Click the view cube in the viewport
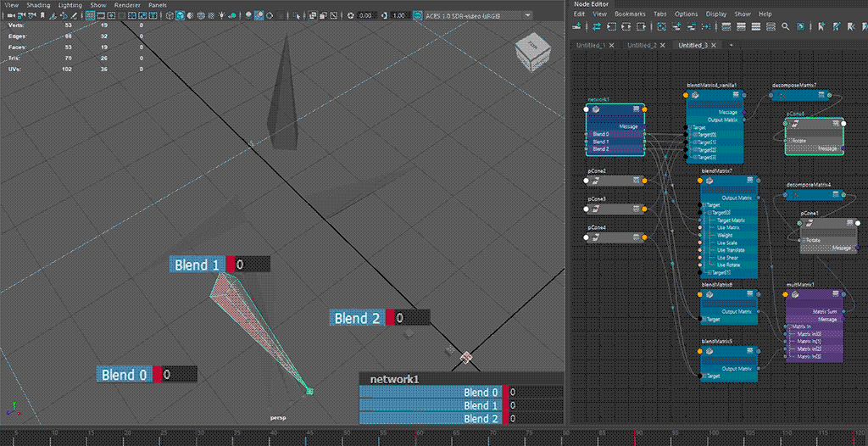Image resolution: width=868 pixels, height=446 pixels. pyautogui.click(x=531, y=53)
